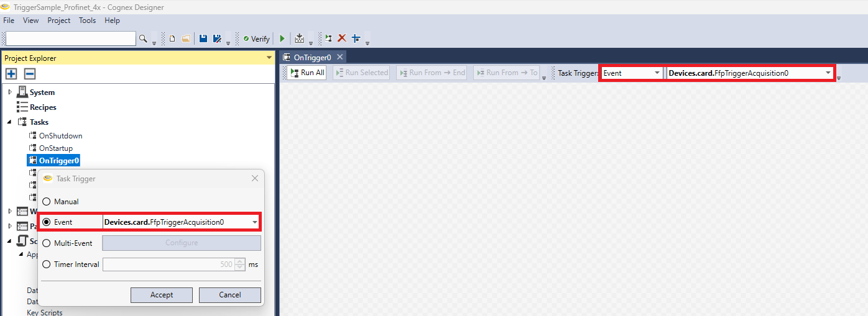868x316 pixels.
Task: Click Cancel in Task Trigger dialog
Action: click(x=229, y=295)
